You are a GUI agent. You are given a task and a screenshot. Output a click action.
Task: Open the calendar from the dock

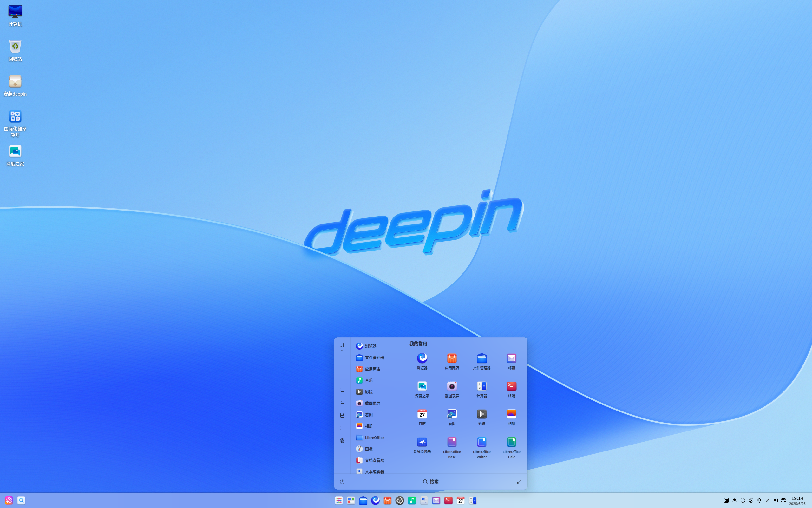460,500
